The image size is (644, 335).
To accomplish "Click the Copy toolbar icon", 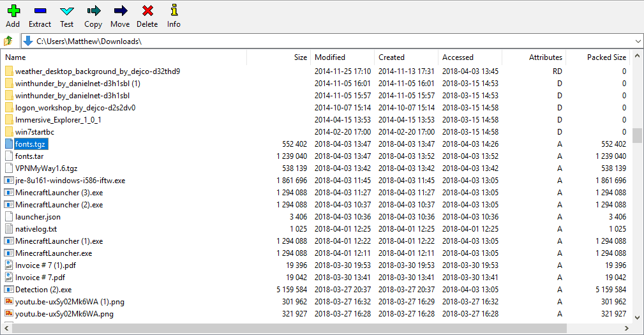I will tap(93, 11).
